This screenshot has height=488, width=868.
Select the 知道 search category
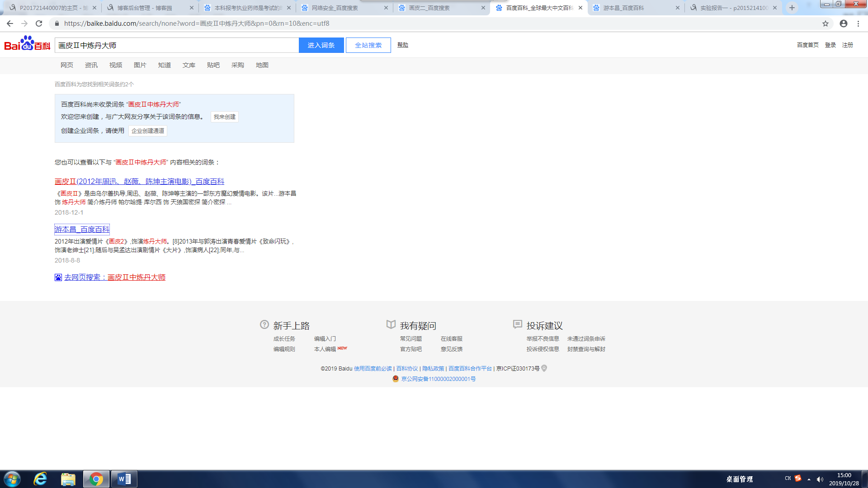(x=164, y=65)
